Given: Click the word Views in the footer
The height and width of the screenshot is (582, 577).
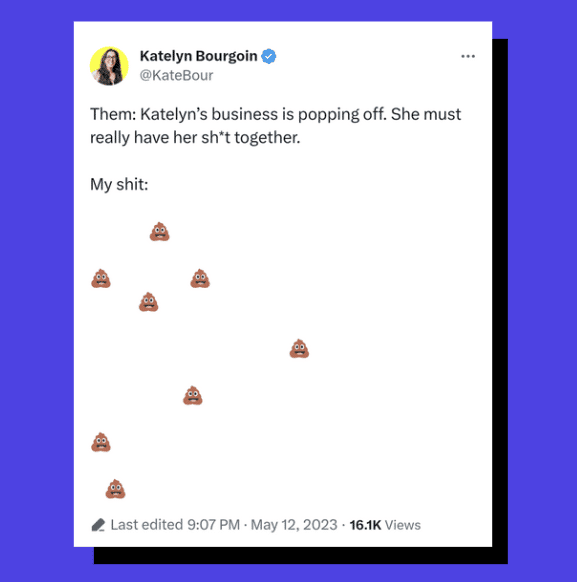Looking at the screenshot, I should pyautogui.click(x=403, y=525).
